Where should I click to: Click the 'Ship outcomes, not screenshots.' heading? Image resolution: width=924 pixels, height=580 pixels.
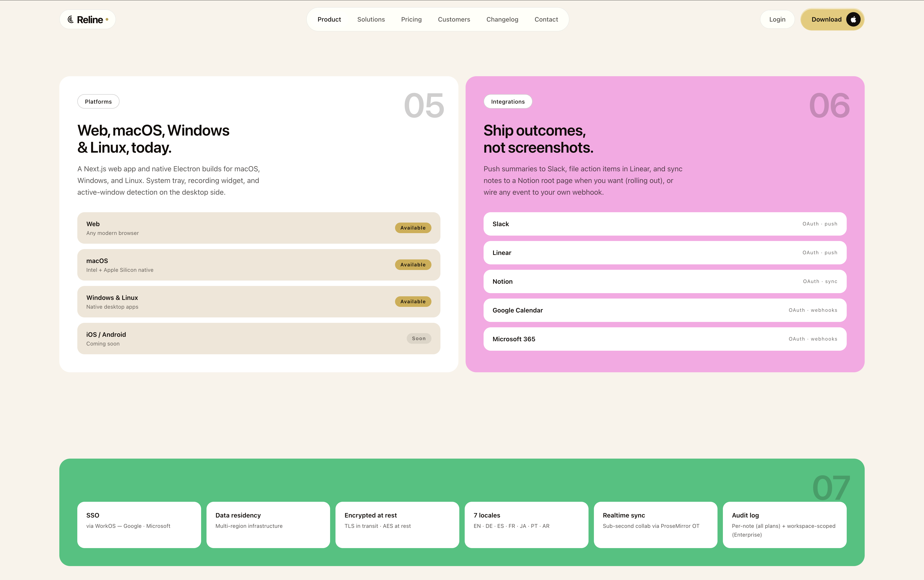538,139
